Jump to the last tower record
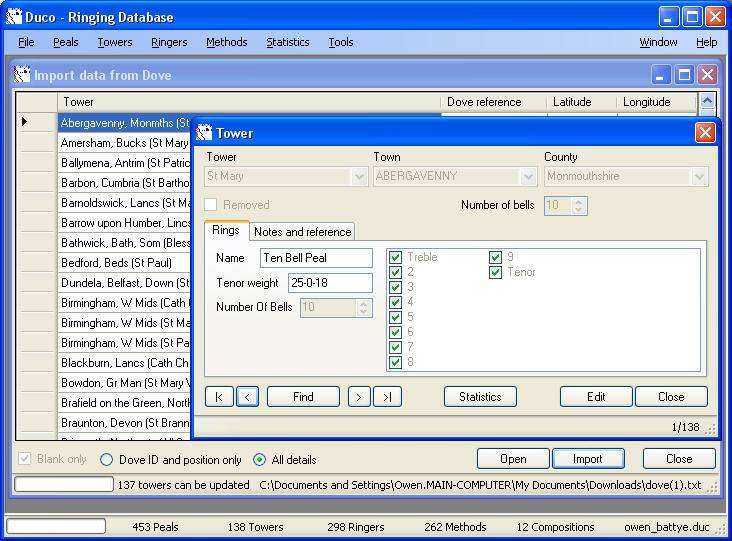 (x=388, y=397)
